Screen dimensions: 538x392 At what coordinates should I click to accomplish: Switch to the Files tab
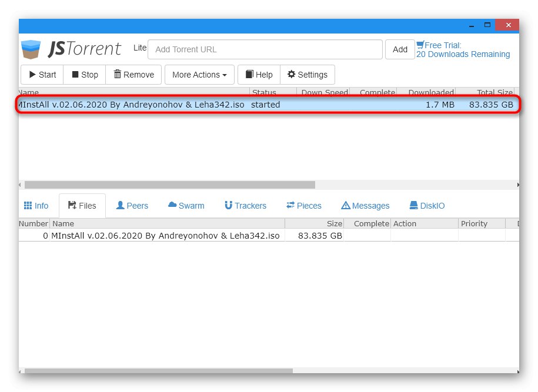82,206
